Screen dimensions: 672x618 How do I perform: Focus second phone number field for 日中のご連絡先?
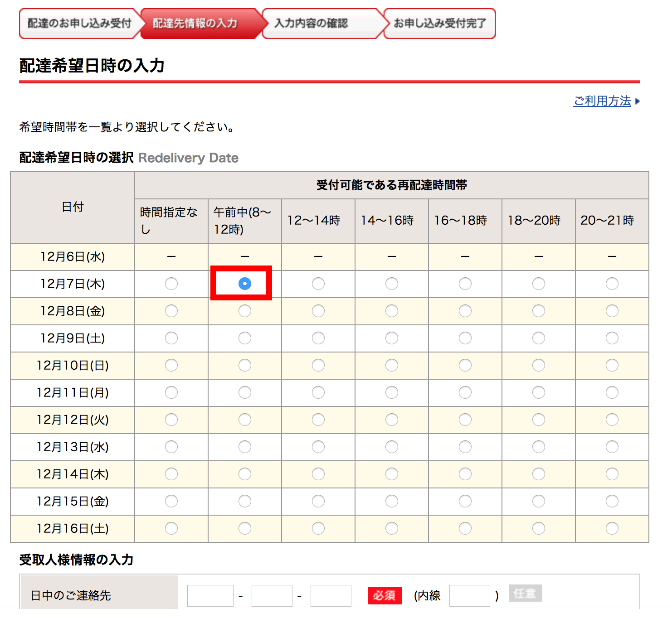pyautogui.click(x=272, y=595)
